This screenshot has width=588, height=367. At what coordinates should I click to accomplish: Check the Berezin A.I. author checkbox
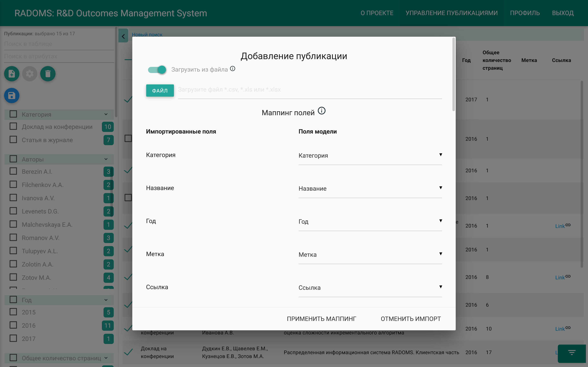pyautogui.click(x=13, y=171)
